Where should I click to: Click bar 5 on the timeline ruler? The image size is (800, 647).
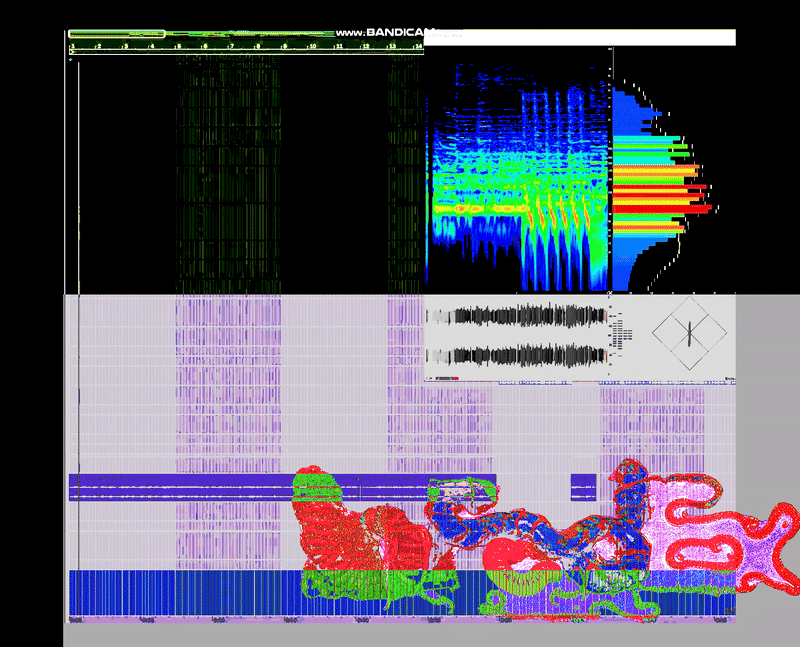178,46
